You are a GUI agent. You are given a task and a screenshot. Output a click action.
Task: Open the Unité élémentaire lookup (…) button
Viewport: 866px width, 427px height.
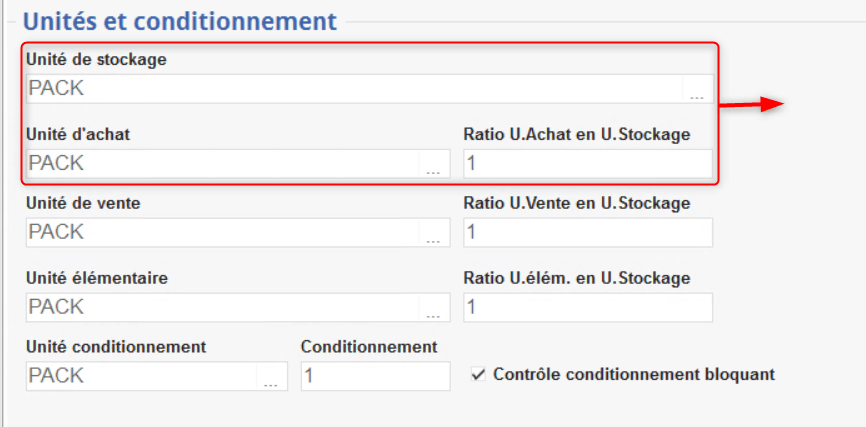[433, 310]
